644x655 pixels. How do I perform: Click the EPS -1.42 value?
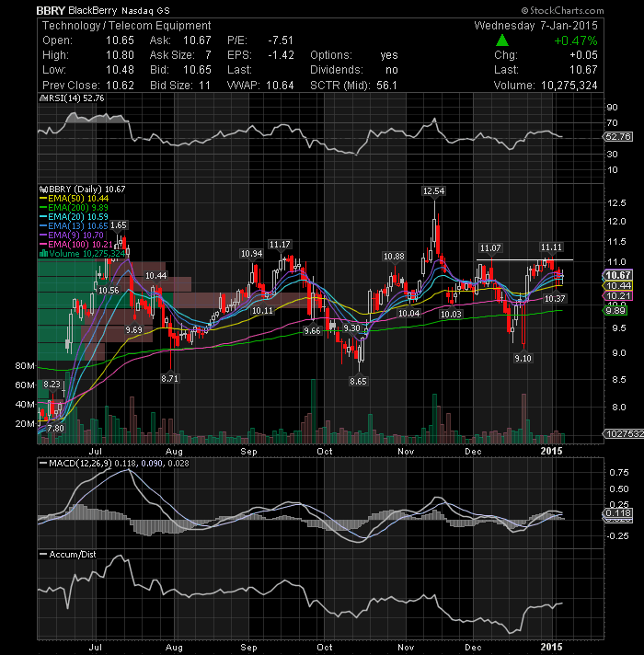[281, 55]
